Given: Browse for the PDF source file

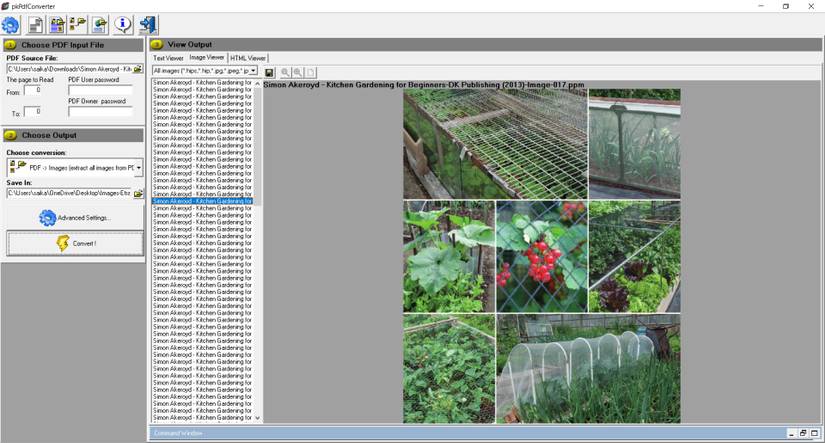Looking at the screenshot, I should click(x=138, y=69).
